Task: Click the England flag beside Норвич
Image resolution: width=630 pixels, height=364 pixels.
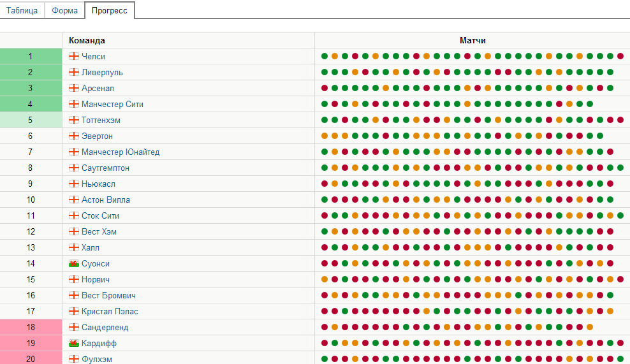Action: click(x=74, y=279)
